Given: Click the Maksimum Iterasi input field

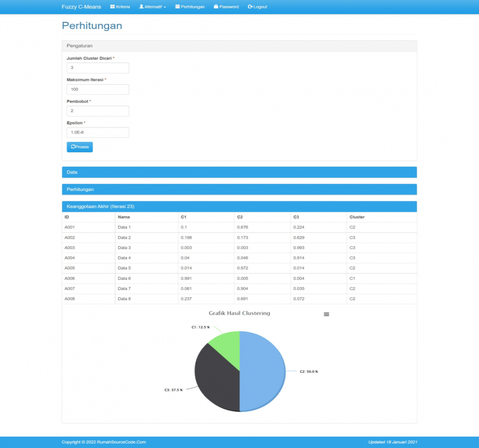Looking at the screenshot, I should [98, 89].
